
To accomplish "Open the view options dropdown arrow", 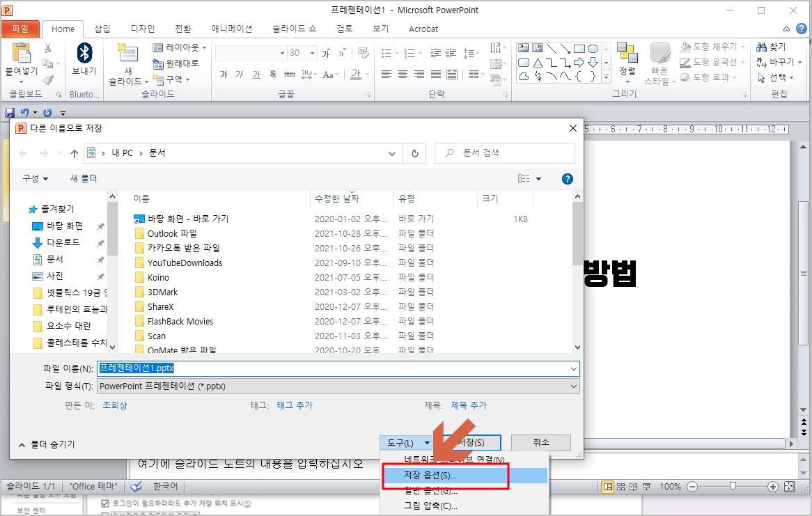I will click(x=538, y=179).
